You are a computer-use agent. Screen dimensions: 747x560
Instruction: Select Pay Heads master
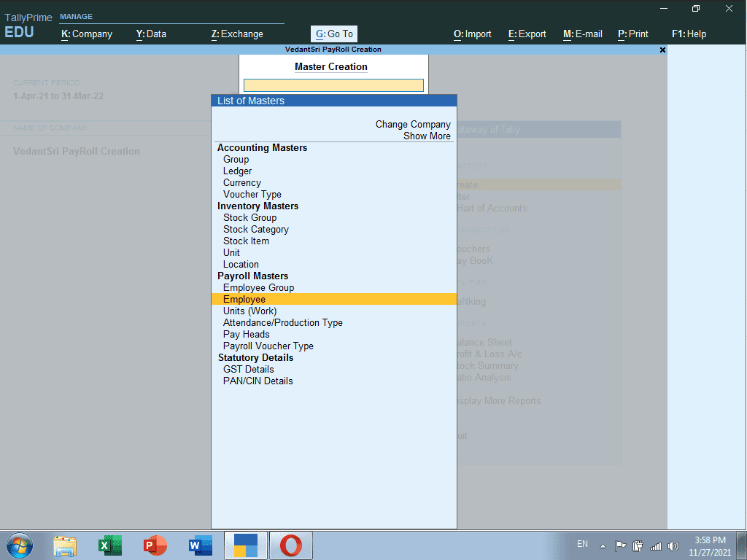[x=247, y=334]
